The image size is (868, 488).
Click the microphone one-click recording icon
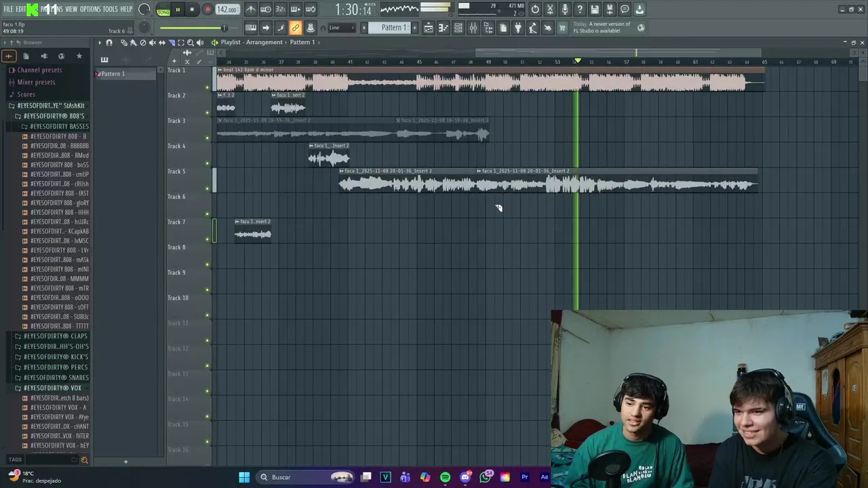point(566,9)
